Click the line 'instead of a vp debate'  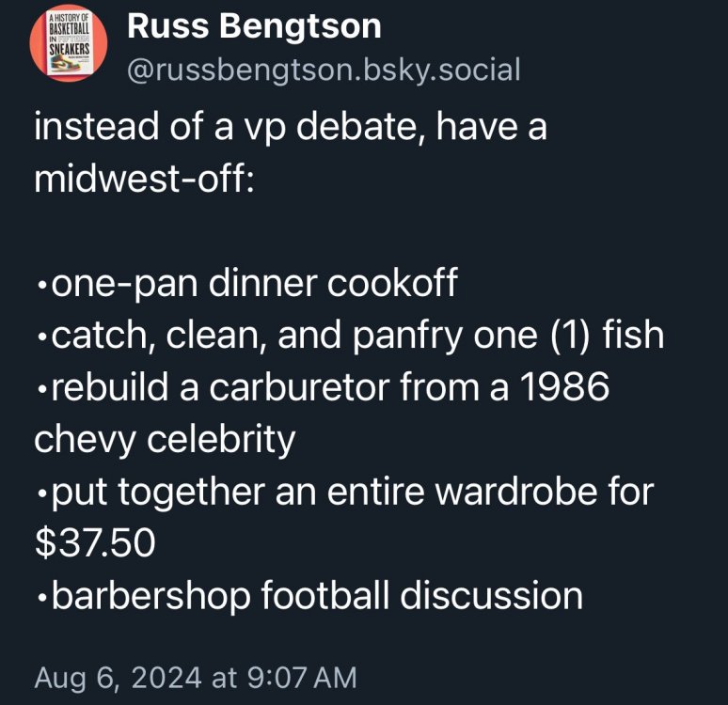point(290,127)
